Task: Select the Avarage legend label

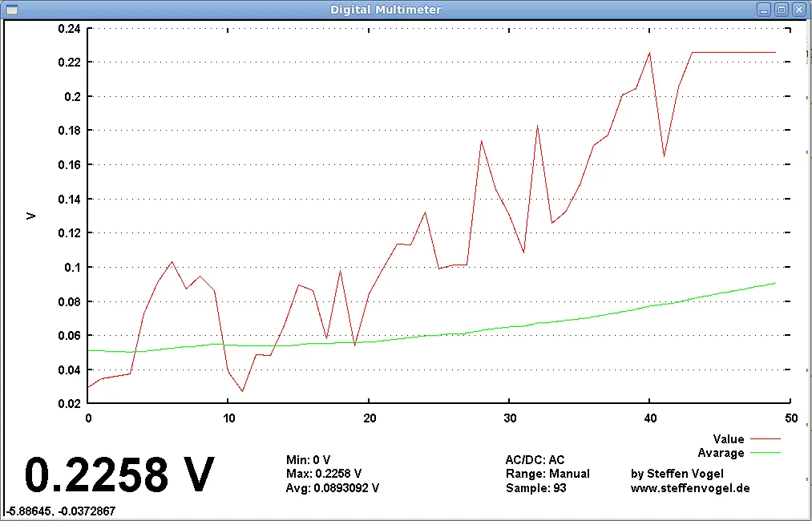Action: (721, 453)
